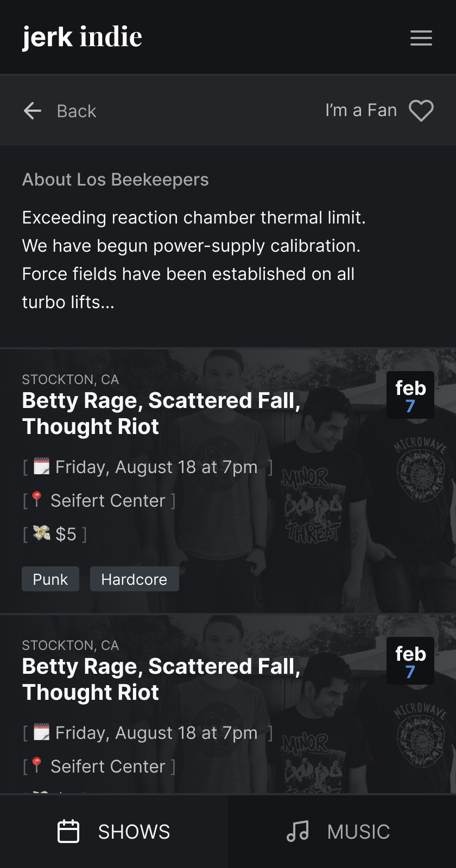456x868 pixels.
Task: Click location pin beside first Seifert Center
Action: [x=37, y=500]
